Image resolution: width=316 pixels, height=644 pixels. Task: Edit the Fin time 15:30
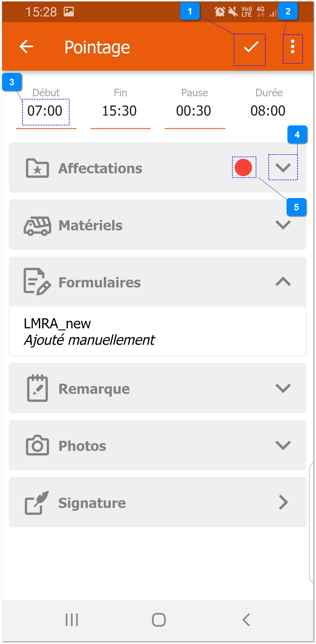[120, 111]
